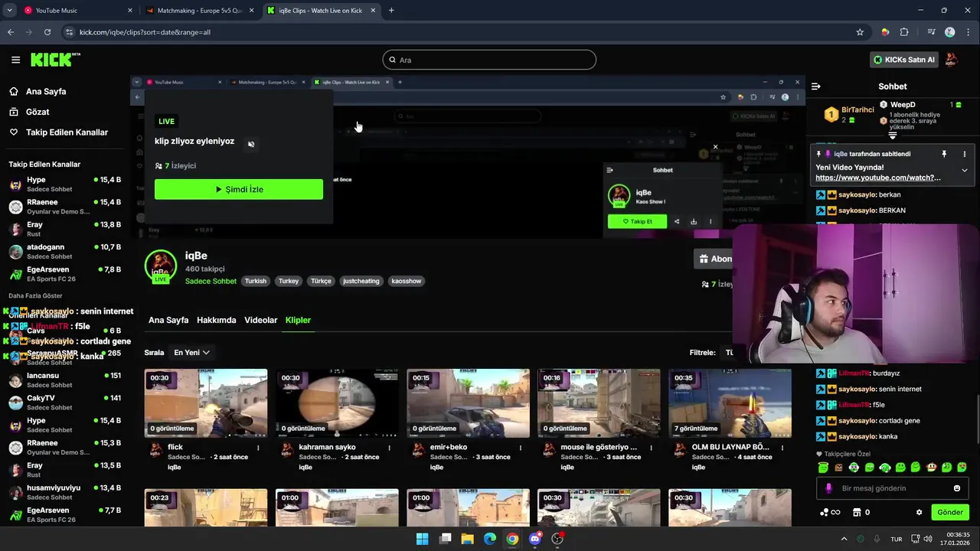Screen dimensions: 980x551
Task: Click the justcheating tag
Action: tap(361, 281)
